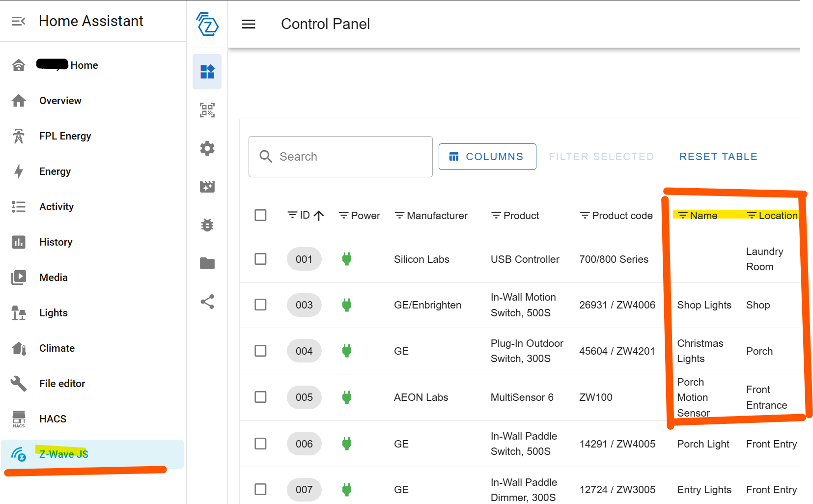The height and width of the screenshot is (504, 813).
Task: Open the Product code column filter
Action: [585, 215]
